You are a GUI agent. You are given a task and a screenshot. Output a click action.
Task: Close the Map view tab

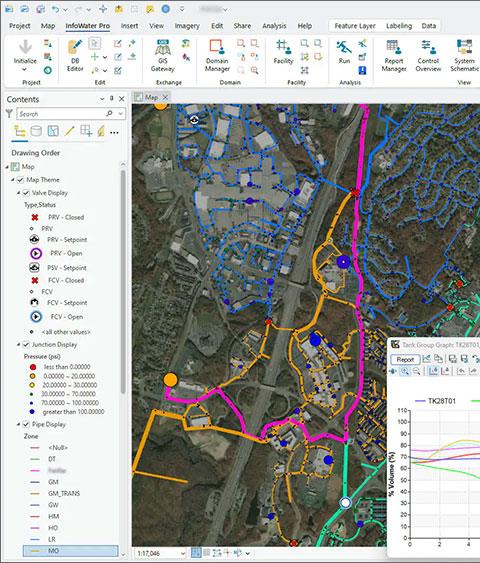165,97
